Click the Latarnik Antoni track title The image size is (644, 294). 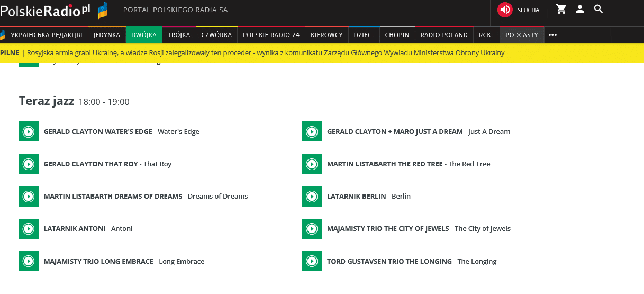(x=88, y=228)
